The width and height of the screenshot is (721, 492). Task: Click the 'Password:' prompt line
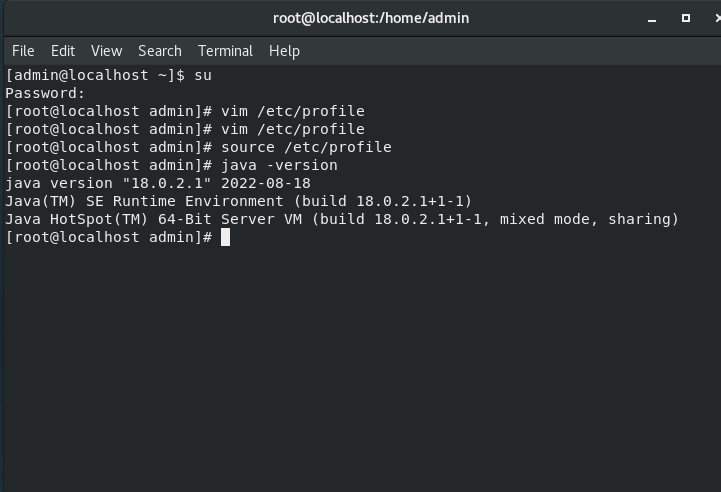45,93
